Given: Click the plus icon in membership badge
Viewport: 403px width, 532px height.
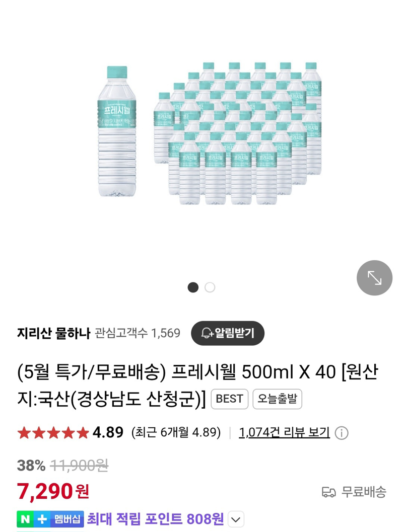Looking at the screenshot, I should pos(41,519).
